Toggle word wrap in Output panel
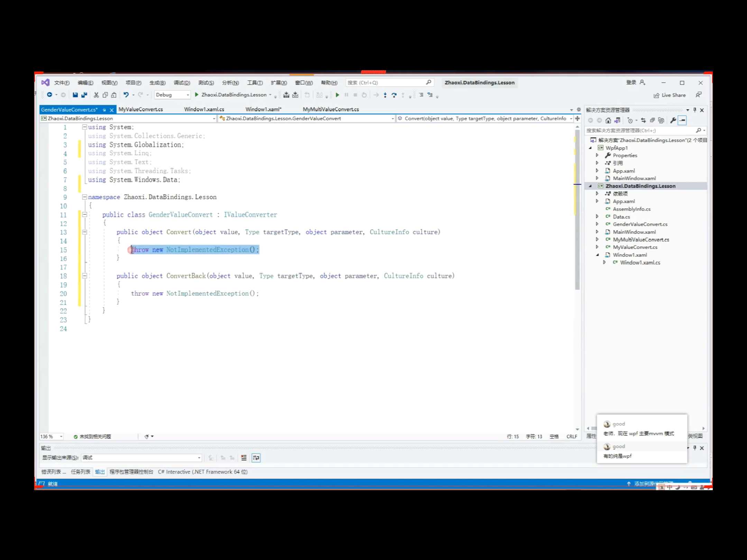This screenshot has height=560, width=747. tap(256, 458)
